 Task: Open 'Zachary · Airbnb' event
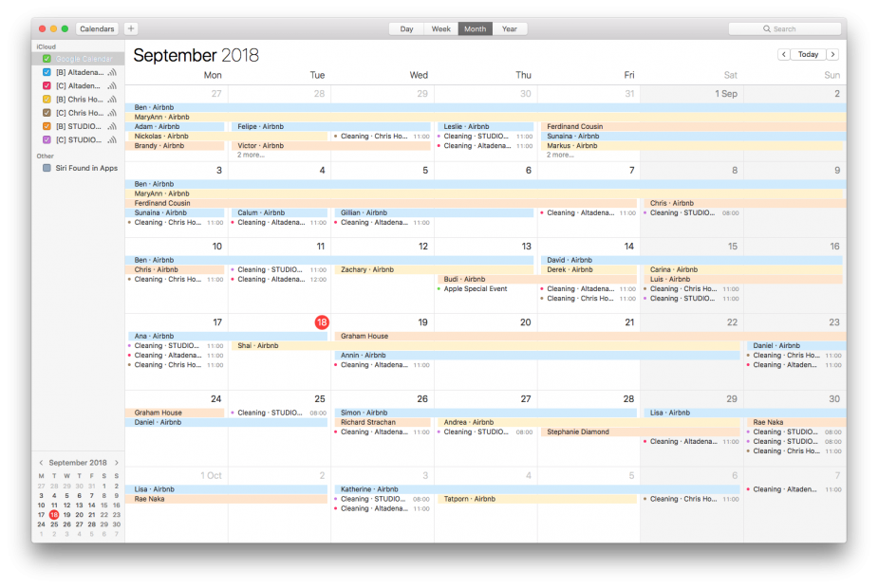click(x=434, y=269)
